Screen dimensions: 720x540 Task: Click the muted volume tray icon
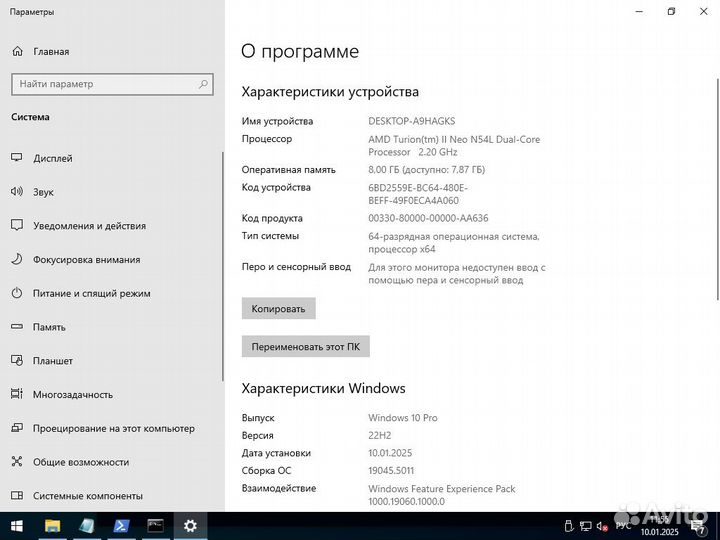pyautogui.click(x=602, y=526)
